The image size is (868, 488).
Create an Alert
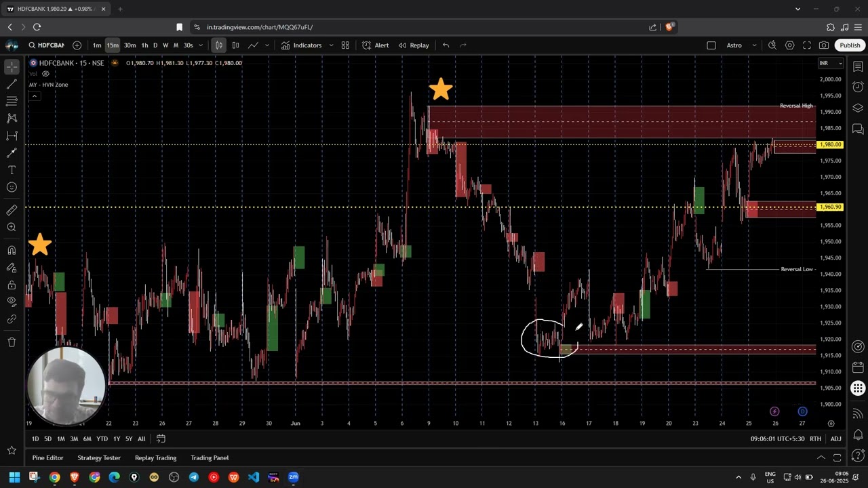pyautogui.click(x=376, y=45)
